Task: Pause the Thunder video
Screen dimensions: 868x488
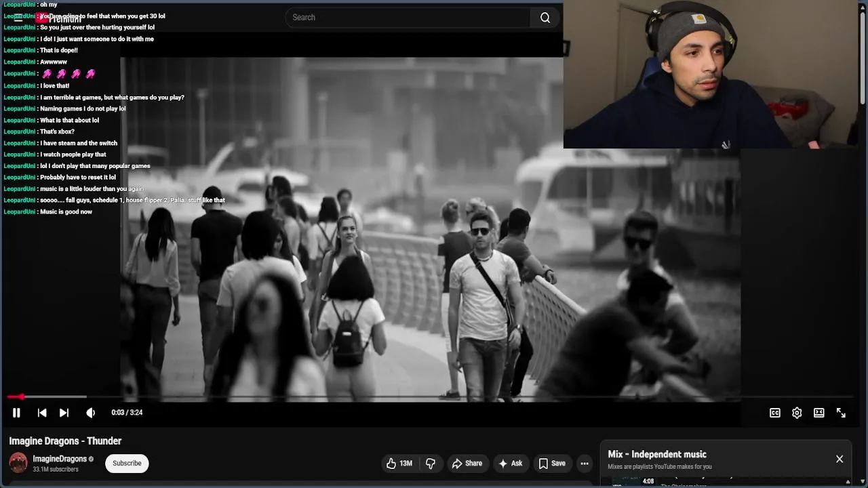Action: point(16,413)
